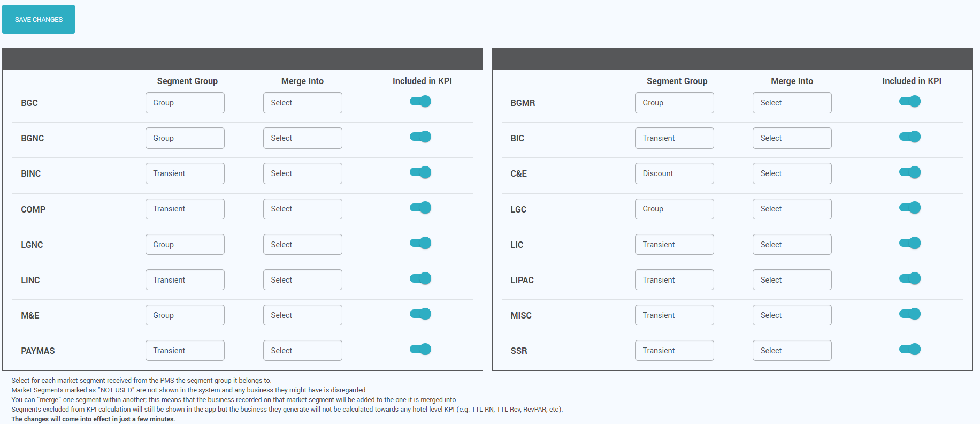Open Segment Group dropdown for BGC

(185, 103)
